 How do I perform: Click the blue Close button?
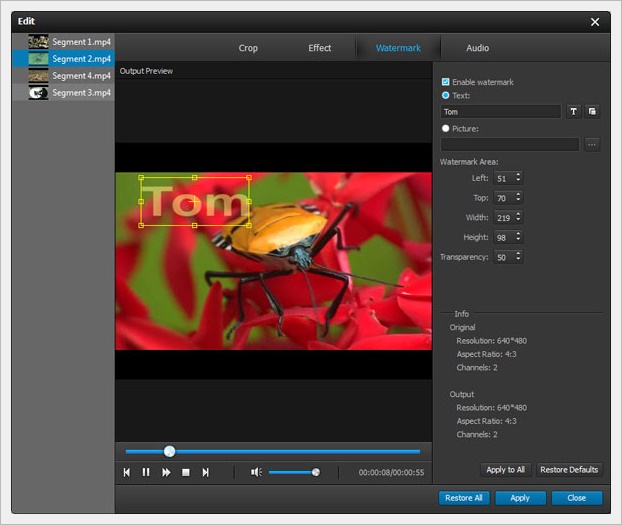pyautogui.click(x=576, y=498)
